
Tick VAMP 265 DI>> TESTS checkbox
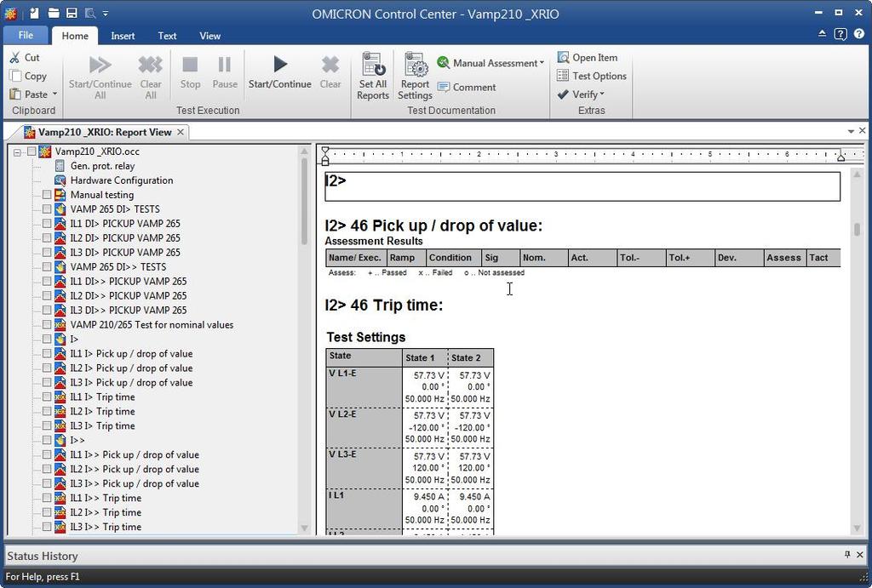point(47,266)
